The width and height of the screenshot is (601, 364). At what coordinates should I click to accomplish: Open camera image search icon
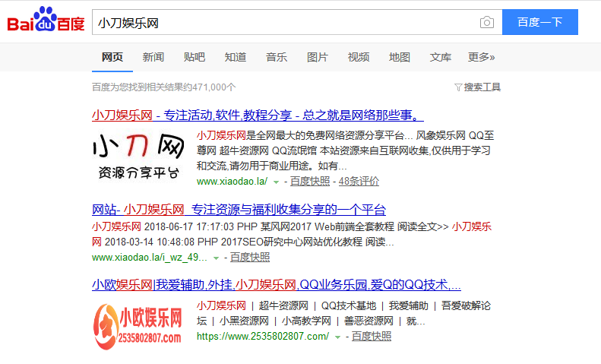coord(487,22)
